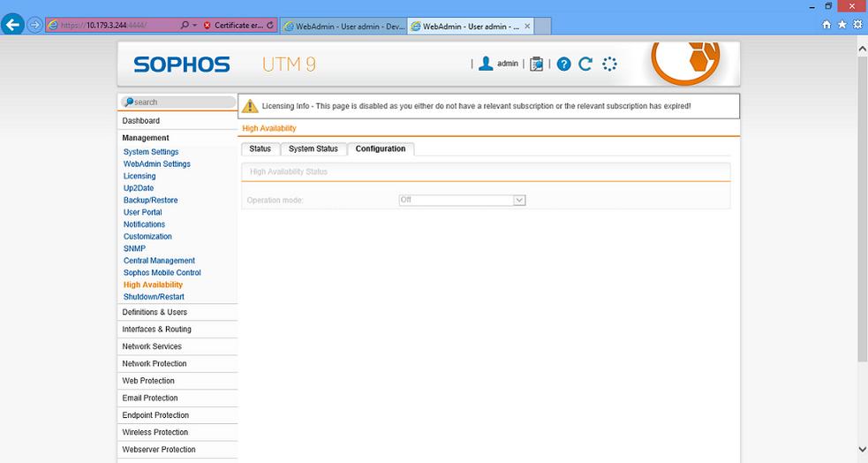The height and width of the screenshot is (463, 868).
Task: Open the Status tab
Action: (x=260, y=149)
